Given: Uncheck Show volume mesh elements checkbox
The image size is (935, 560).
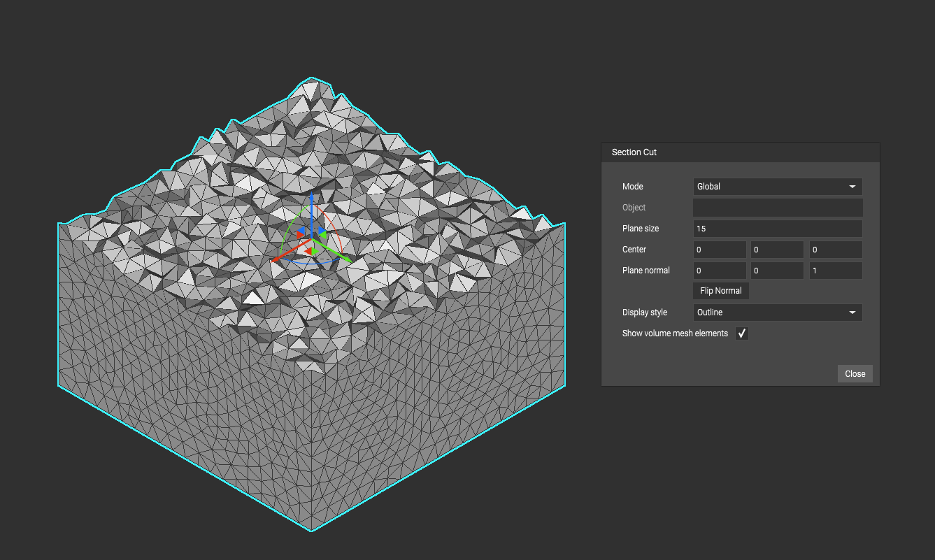Looking at the screenshot, I should pos(742,333).
